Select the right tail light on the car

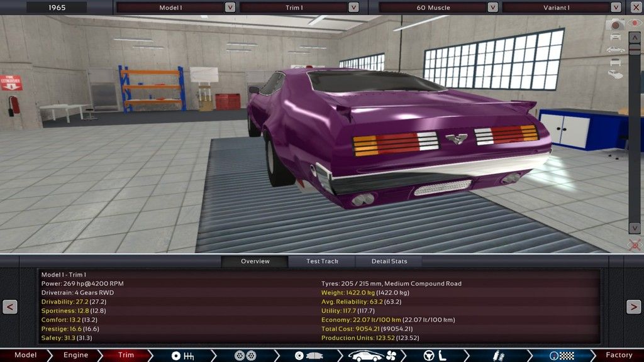tap(506, 134)
